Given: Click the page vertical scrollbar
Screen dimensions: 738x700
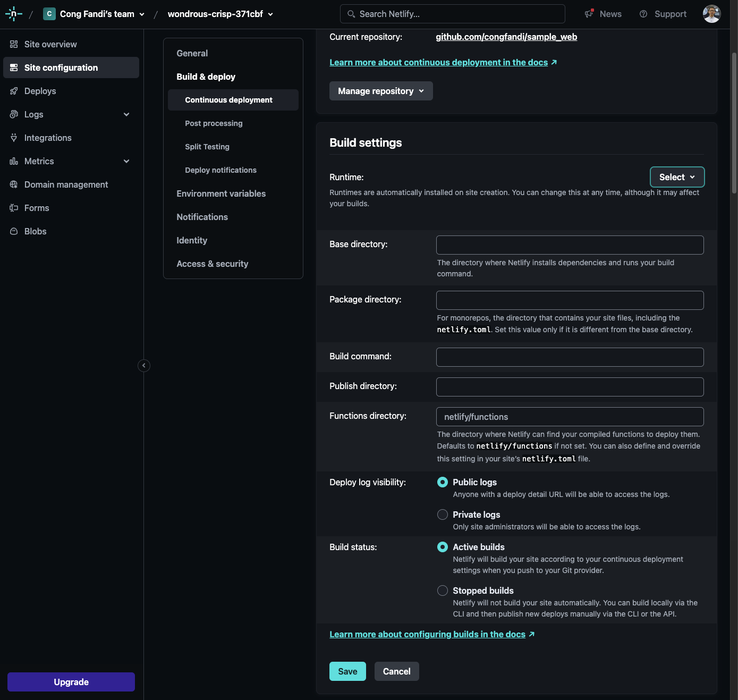Looking at the screenshot, I should 734,122.
